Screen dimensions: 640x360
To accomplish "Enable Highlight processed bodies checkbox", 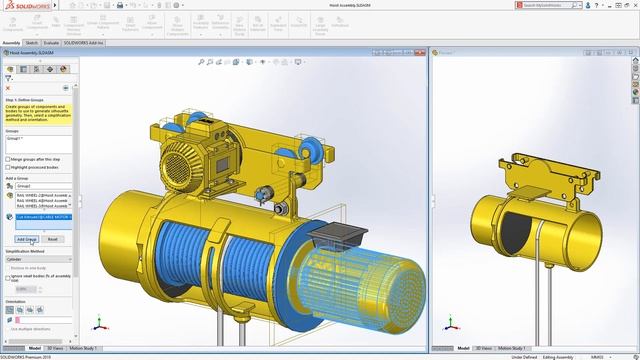I will coord(8,167).
